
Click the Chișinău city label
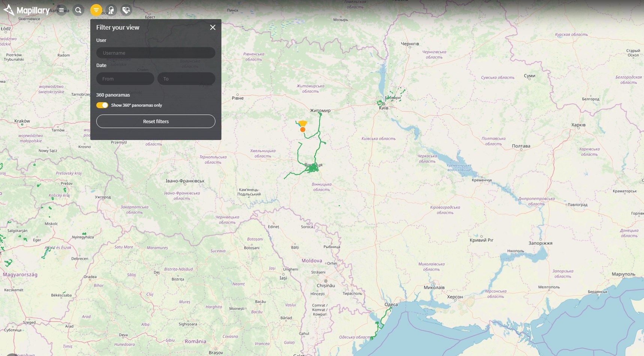(326, 286)
